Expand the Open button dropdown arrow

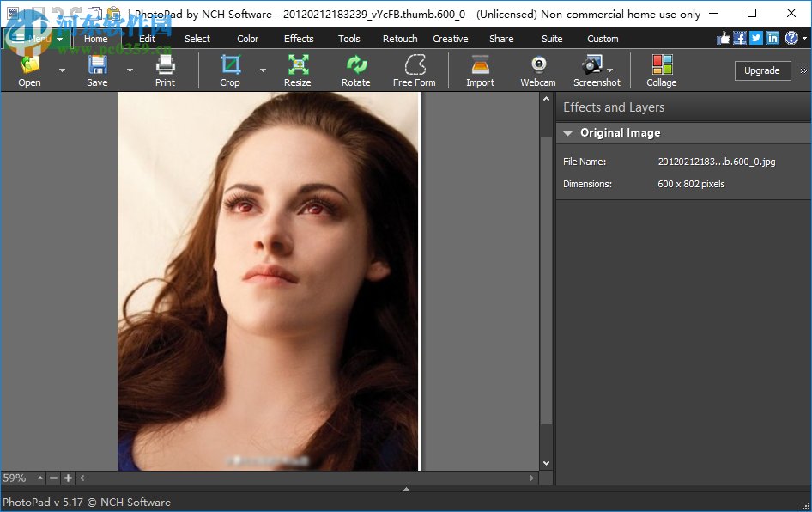[62, 70]
